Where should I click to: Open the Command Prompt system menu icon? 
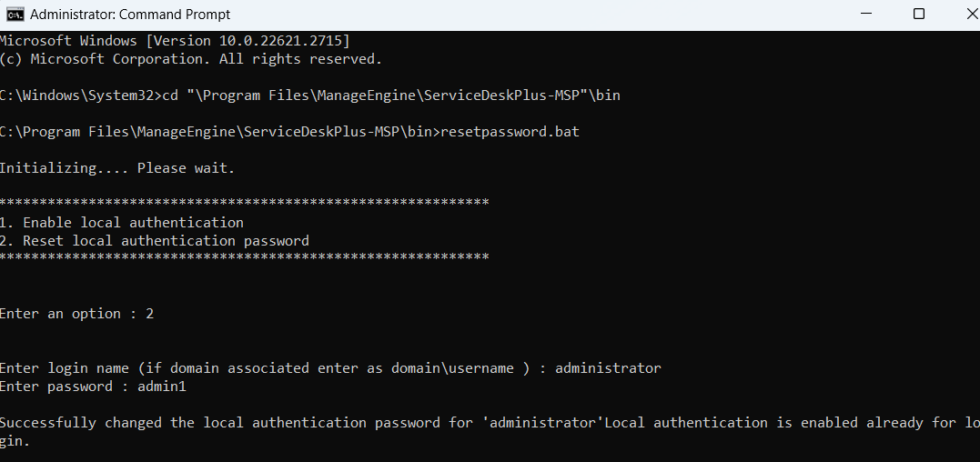pyautogui.click(x=15, y=15)
